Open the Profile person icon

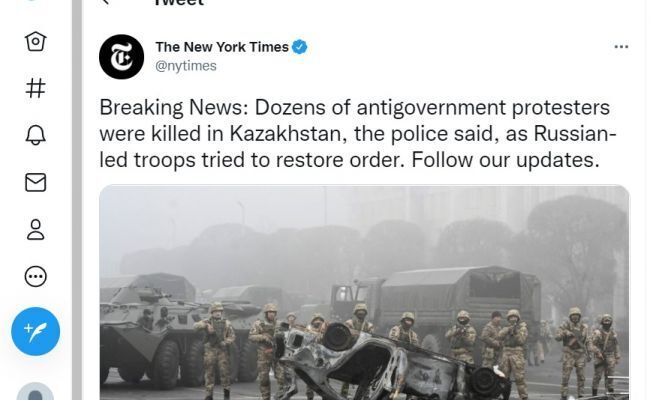coord(35,230)
